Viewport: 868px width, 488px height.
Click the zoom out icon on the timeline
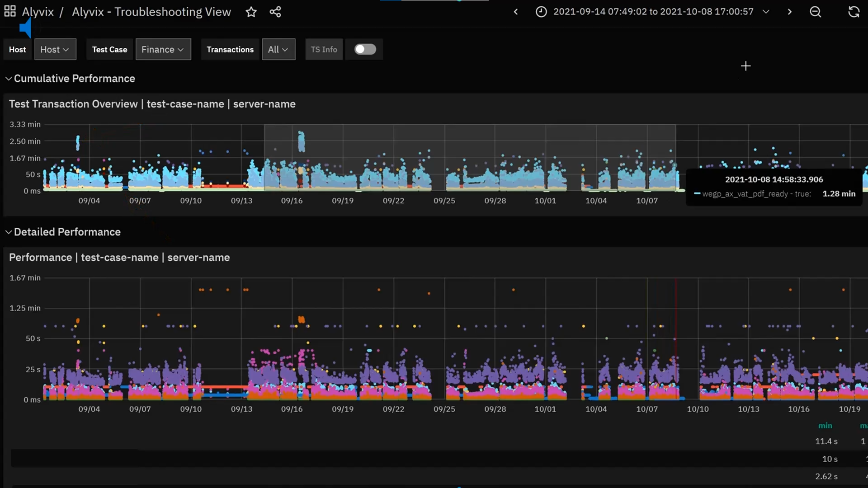[816, 11]
